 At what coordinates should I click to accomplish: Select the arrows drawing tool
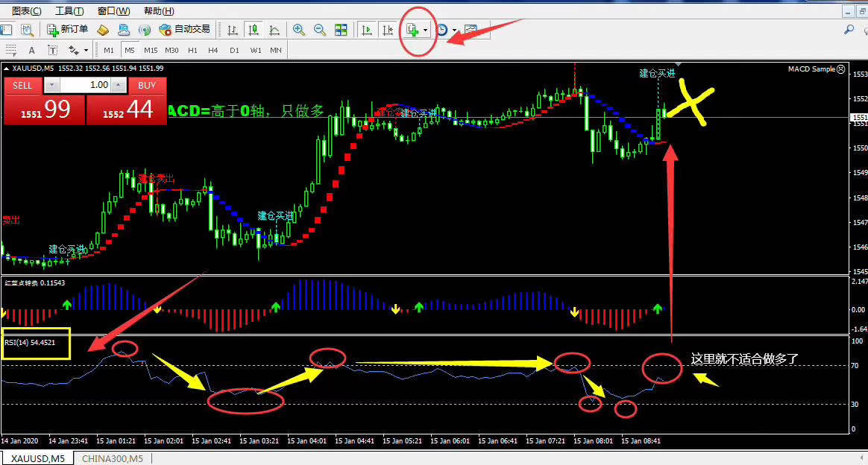[74, 51]
